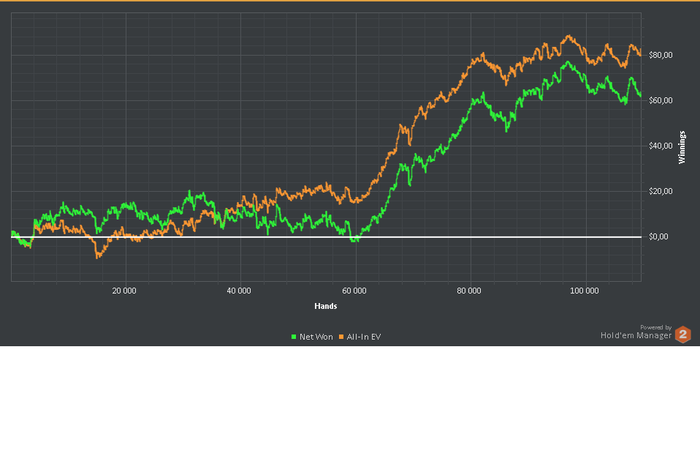The width and height of the screenshot is (700, 467).
Task: Click the $0,00 winnings axis label
Action: coord(658,237)
